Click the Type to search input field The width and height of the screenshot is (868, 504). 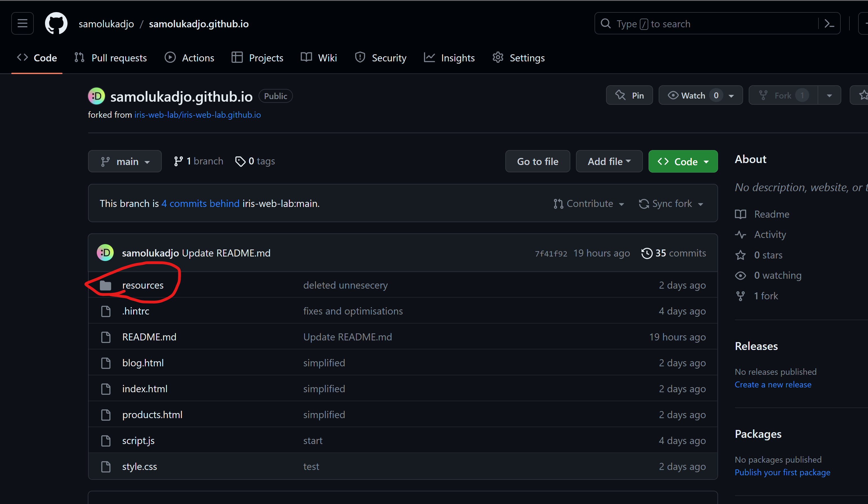[689, 23]
